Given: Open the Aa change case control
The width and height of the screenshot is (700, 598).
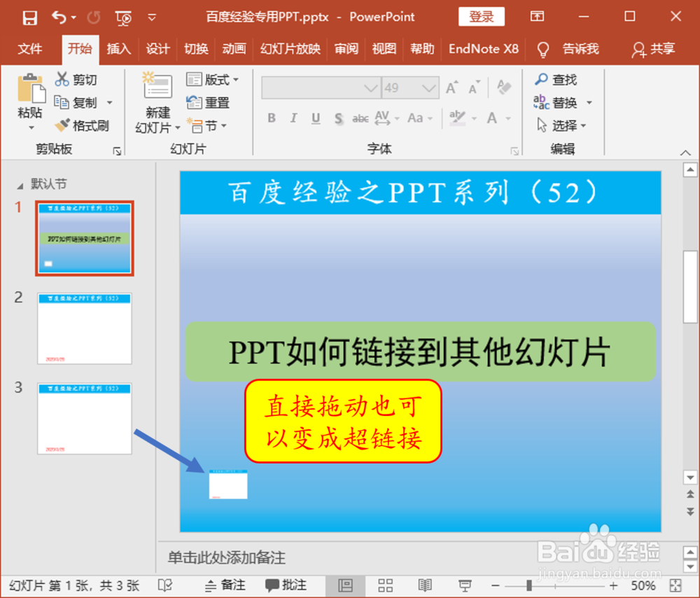Looking at the screenshot, I should pyautogui.click(x=419, y=118).
